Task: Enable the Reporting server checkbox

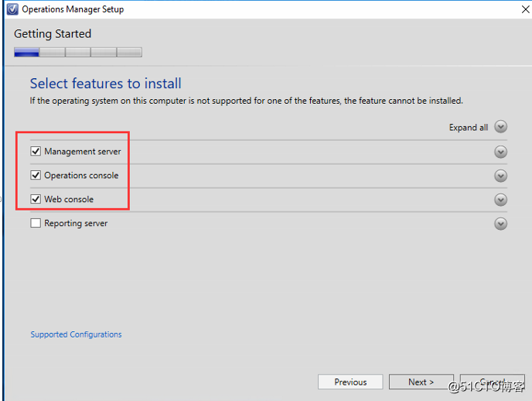Action: click(36, 223)
